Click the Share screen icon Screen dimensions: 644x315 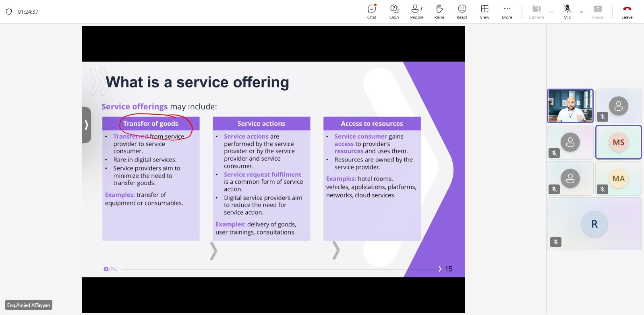click(x=598, y=12)
